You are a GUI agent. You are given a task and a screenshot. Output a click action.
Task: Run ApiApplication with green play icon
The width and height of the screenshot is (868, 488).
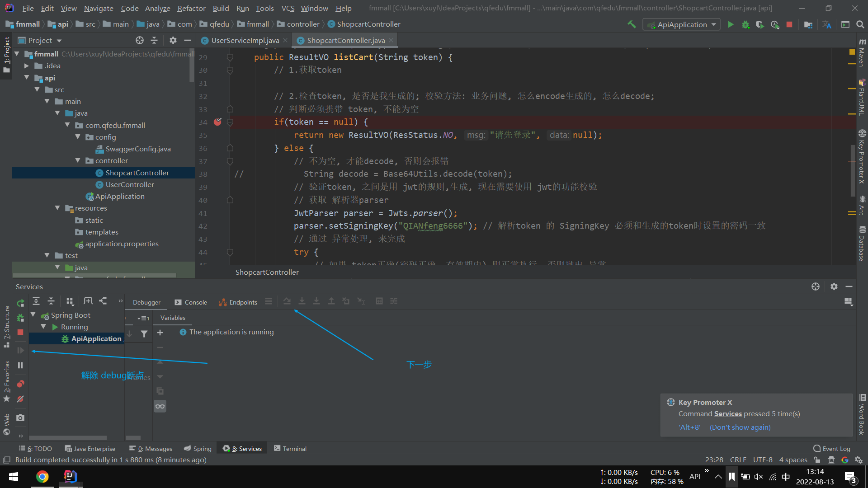click(x=731, y=24)
